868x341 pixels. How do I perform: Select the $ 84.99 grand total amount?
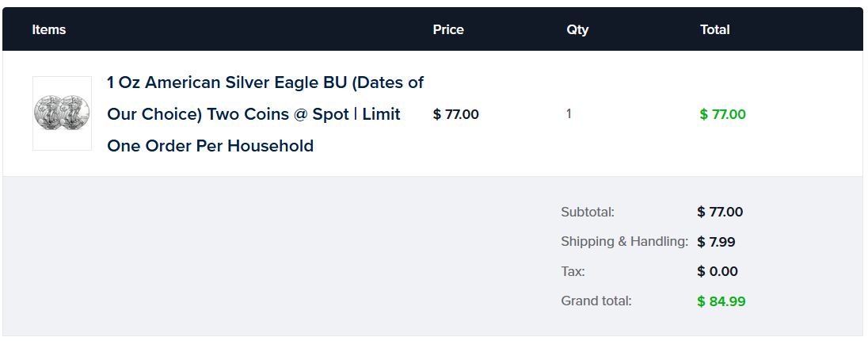721,301
